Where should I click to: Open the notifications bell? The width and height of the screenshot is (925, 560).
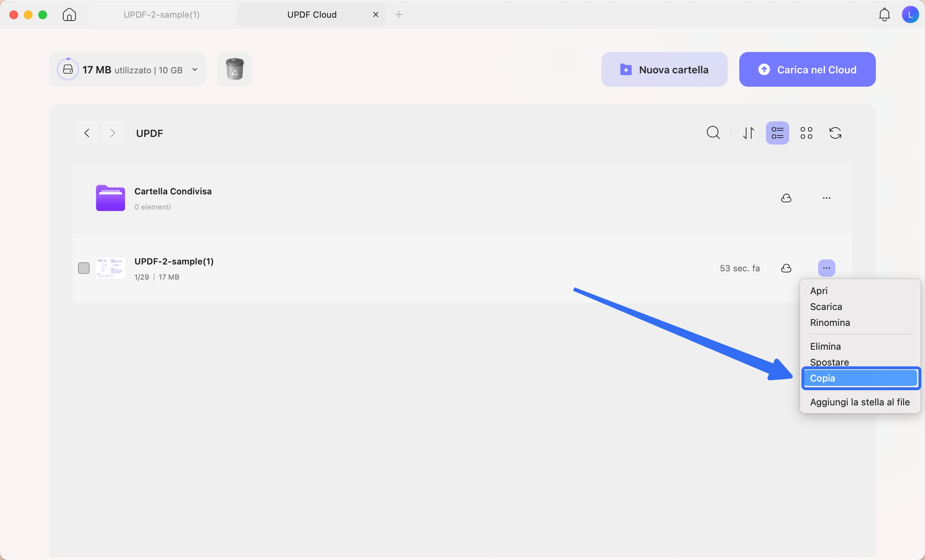coord(885,15)
